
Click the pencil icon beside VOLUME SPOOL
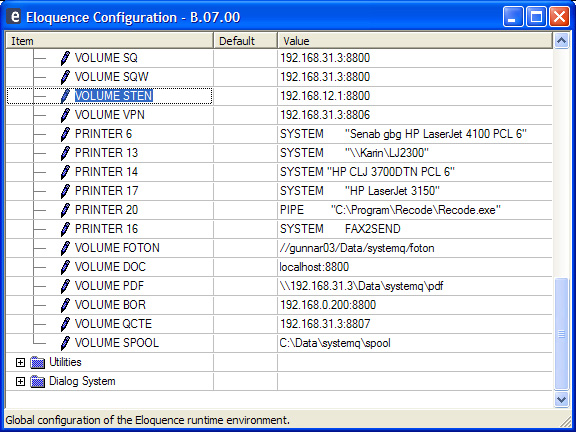65,343
